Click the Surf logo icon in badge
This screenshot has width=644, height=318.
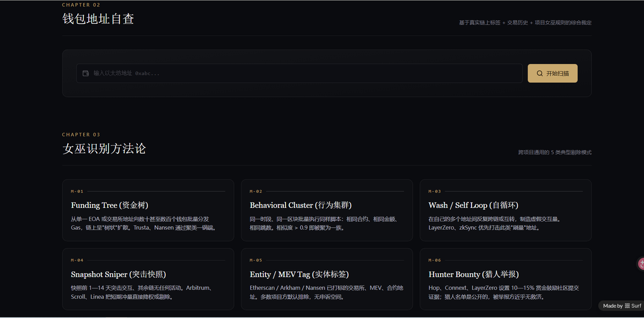(x=627, y=306)
